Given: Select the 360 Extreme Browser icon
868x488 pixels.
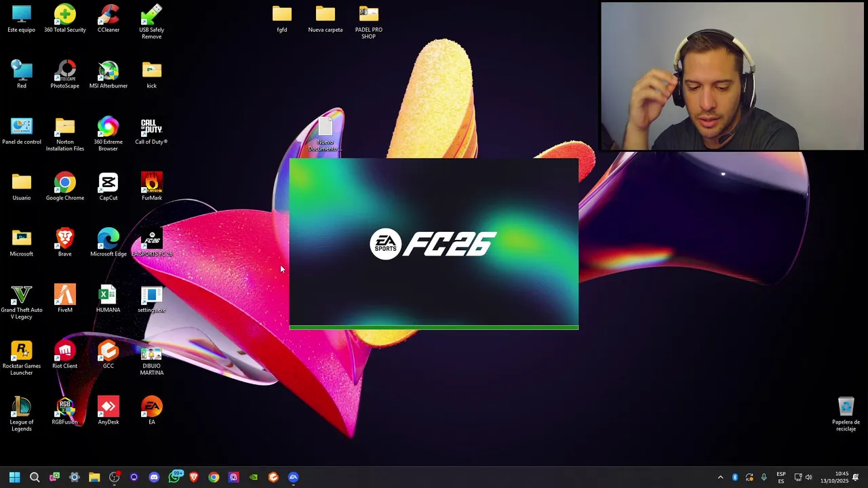Looking at the screenshot, I should pyautogui.click(x=108, y=134).
